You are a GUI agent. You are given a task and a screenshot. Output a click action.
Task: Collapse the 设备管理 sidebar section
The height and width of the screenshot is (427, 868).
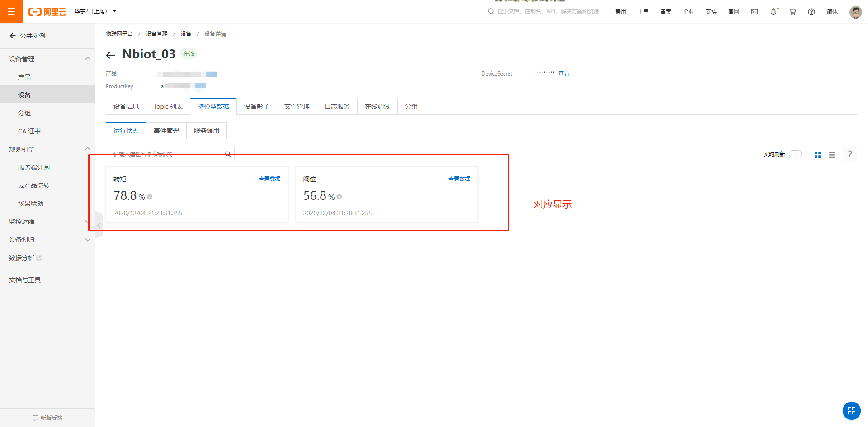point(87,58)
